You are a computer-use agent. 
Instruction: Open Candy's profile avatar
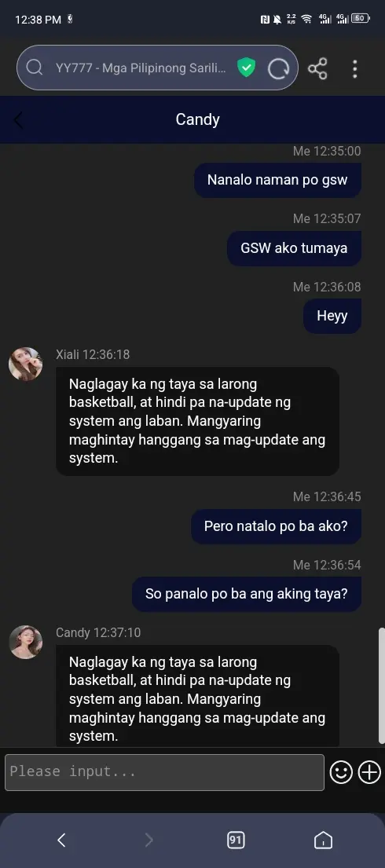(x=25, y=642)
